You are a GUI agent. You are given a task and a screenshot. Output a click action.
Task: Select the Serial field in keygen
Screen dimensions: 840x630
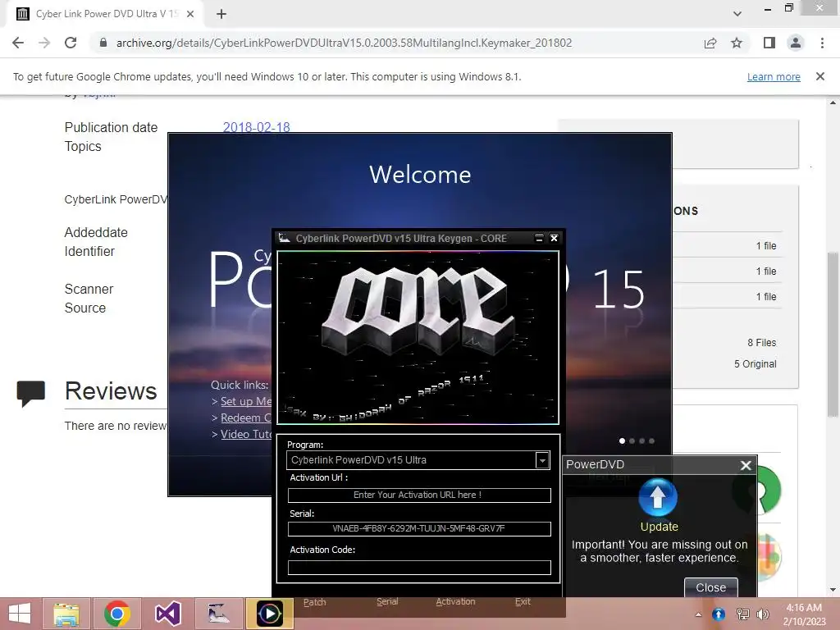(419, 529)
